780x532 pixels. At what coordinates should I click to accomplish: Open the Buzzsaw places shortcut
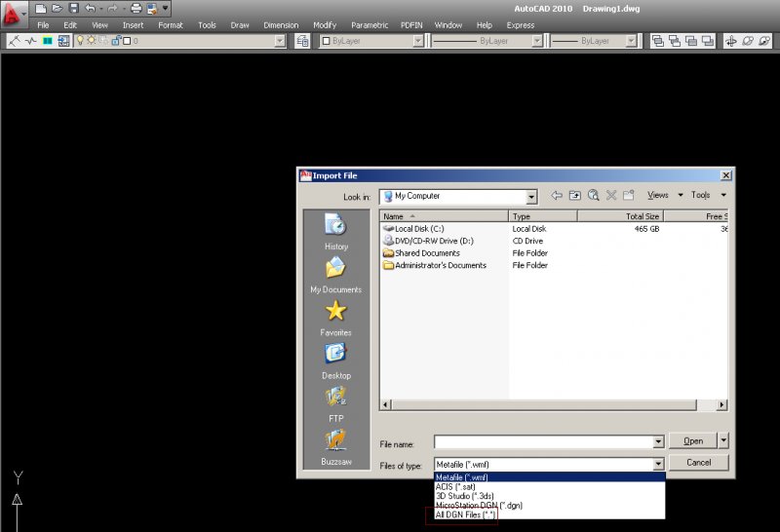click(335, 447)
